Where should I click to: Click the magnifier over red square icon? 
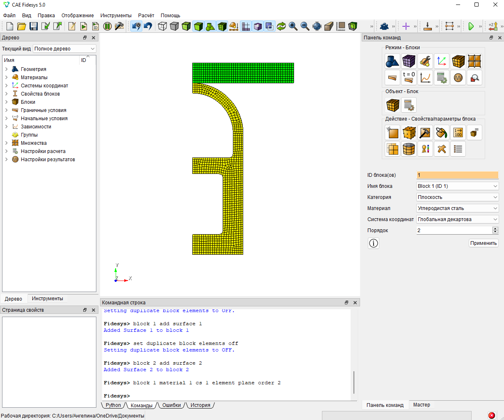point(474,78)
